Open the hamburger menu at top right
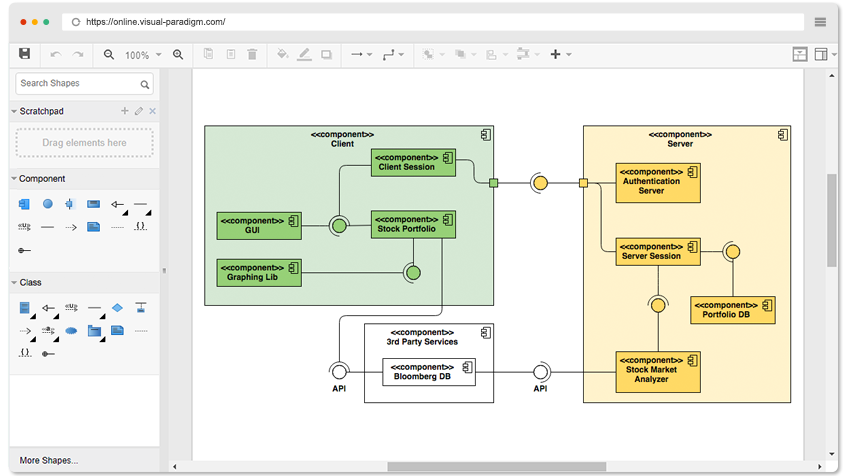The image size is (848, 476). [x=820, y=22]
